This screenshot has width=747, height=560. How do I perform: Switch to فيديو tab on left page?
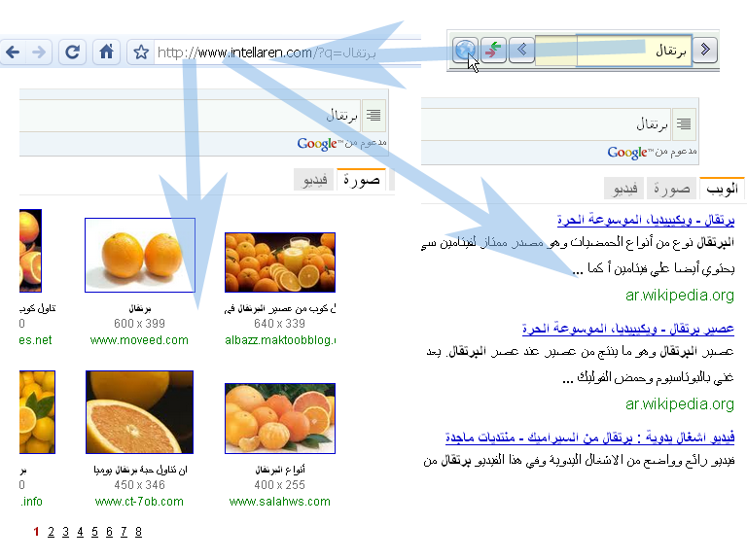coord(315,180)
